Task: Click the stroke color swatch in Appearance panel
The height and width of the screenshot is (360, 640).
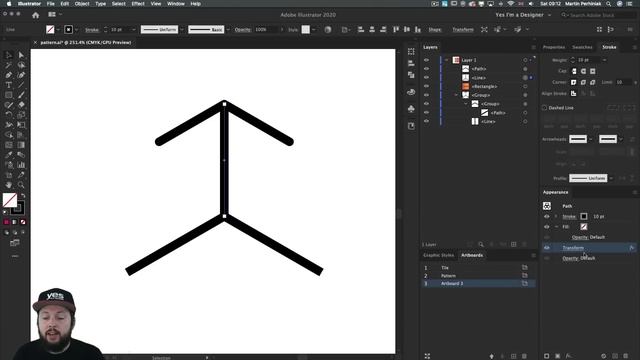Action: 584,216
